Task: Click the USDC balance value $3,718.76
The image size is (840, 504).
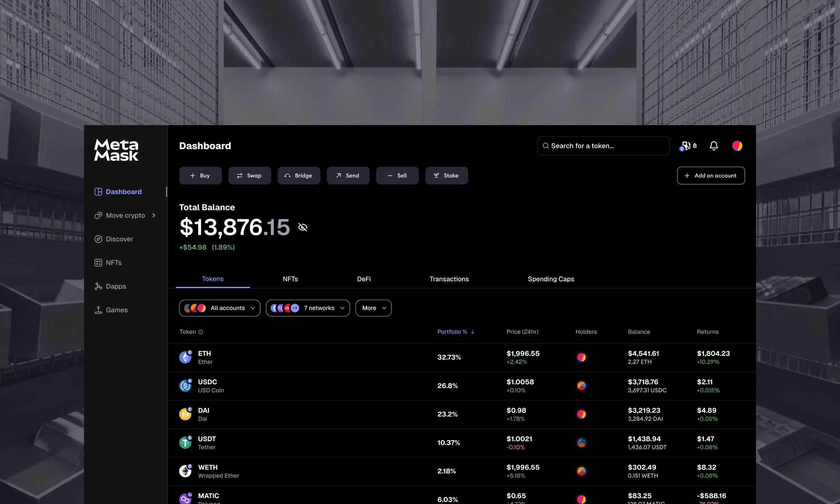Action: point(643,382)
